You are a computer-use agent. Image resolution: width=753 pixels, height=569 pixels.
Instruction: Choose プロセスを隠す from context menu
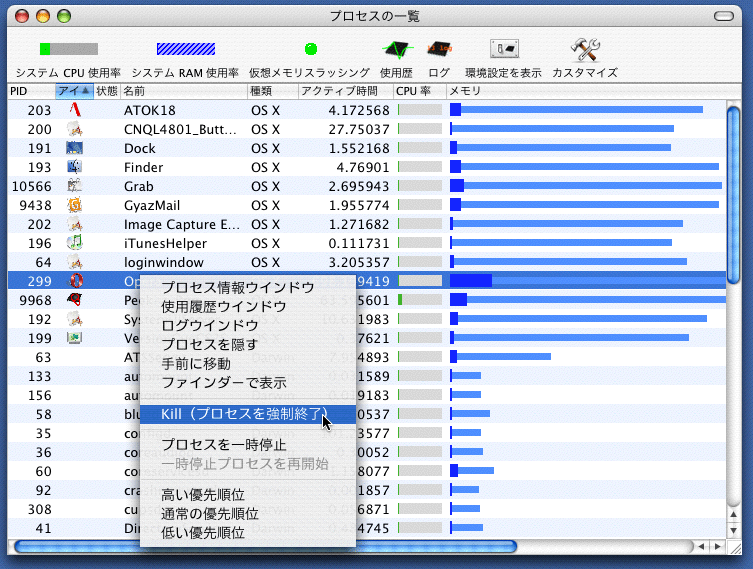[248, 345]
